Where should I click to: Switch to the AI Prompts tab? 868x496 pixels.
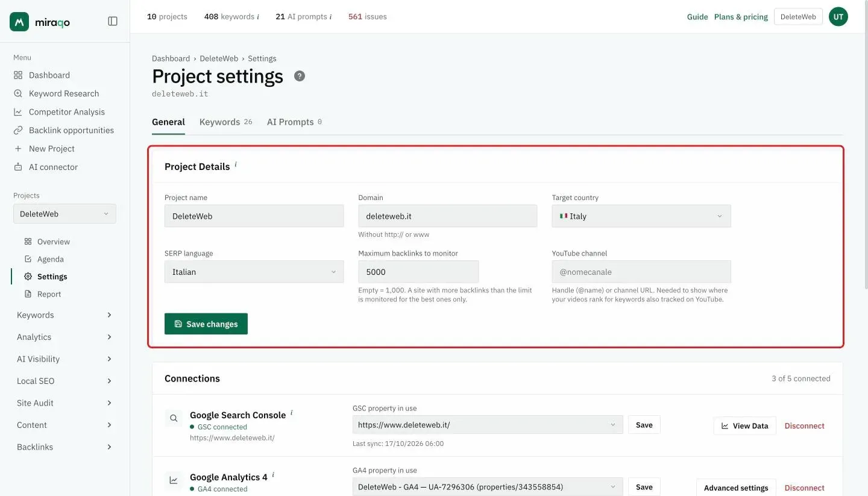coord(294,122)
